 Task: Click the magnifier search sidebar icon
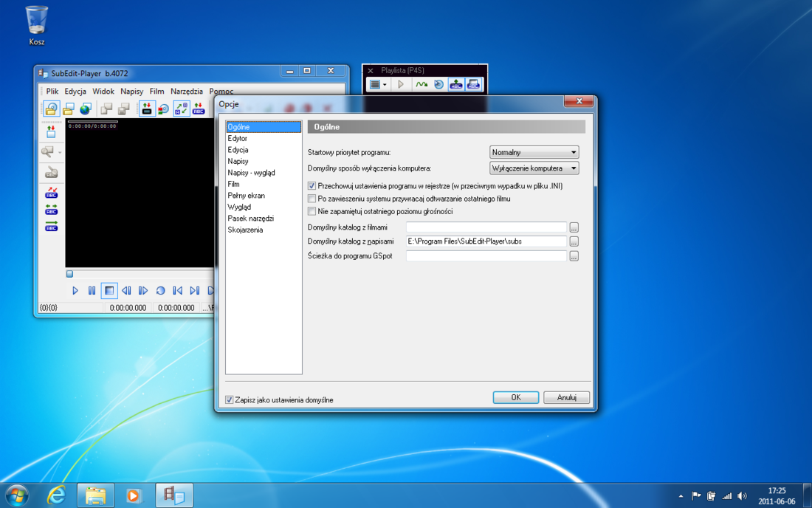pyautogui.click(x=48, y=151)
